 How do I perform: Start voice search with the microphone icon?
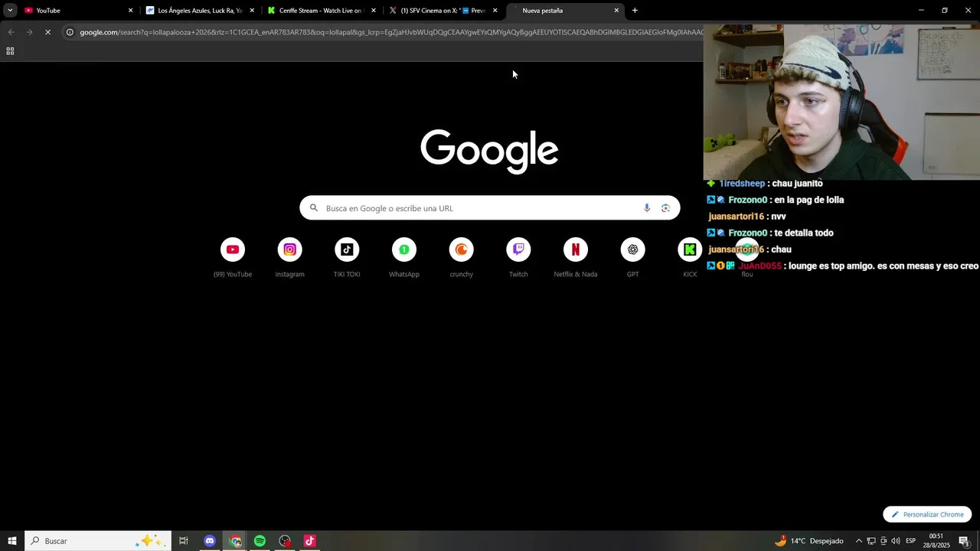coord(647,208)
